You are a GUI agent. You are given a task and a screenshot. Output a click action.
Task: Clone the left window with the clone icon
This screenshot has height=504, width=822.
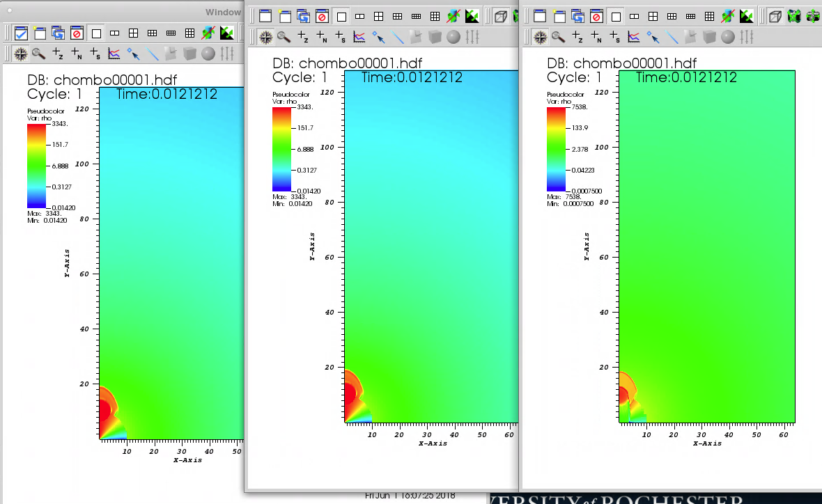pos(59,33)
